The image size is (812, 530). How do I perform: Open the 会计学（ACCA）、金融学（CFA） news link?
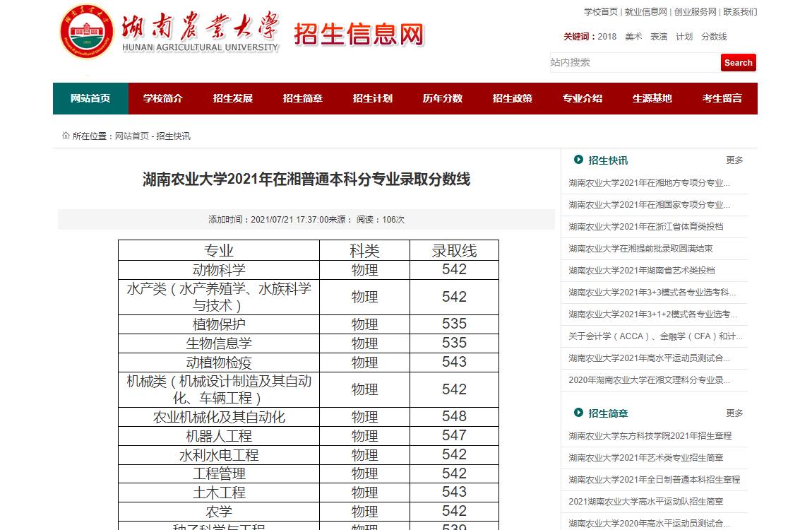[655, 336]
